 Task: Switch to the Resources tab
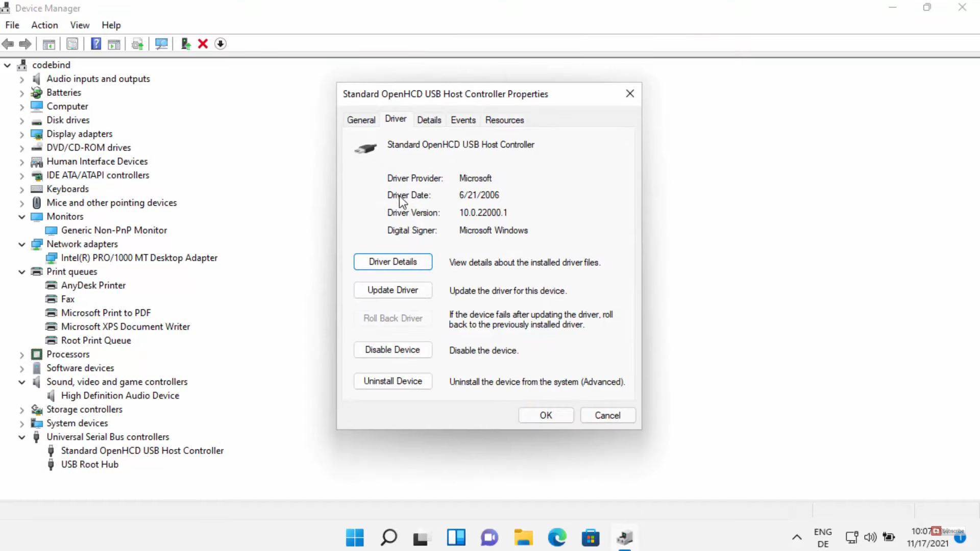click(x=504, y=120)
